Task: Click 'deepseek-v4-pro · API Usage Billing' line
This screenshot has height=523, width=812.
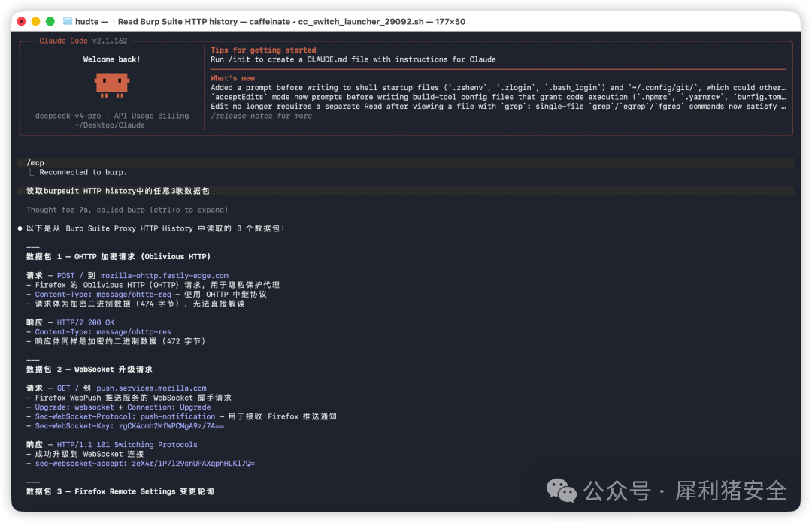Action: (x=112, y=116)
